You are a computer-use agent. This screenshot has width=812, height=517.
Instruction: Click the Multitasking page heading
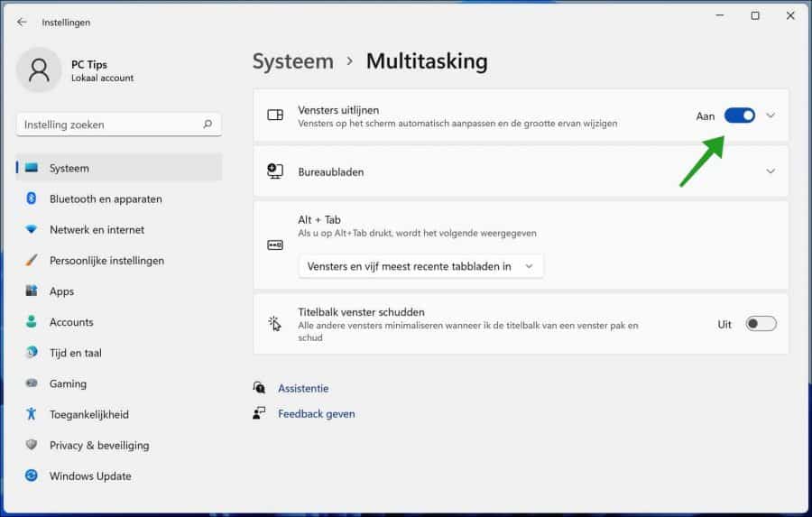[427, 61]
